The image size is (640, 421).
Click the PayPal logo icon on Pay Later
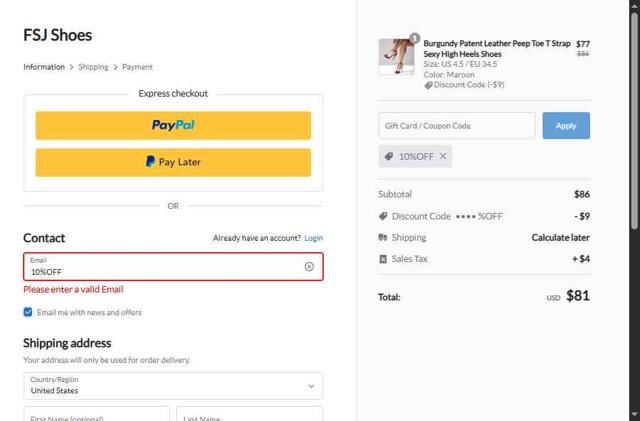coord(150,161)
